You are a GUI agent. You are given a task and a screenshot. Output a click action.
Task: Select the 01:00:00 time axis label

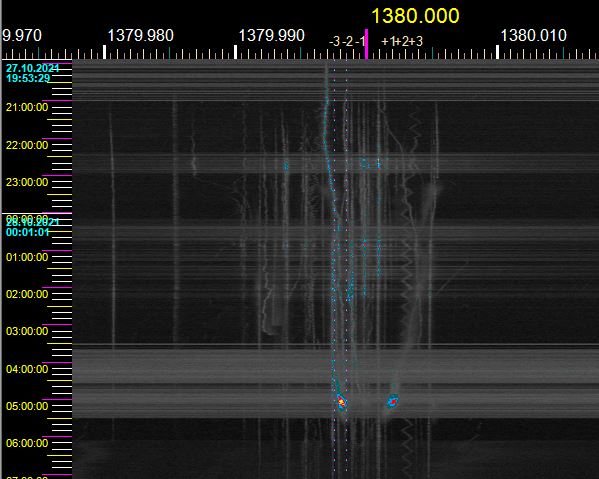point(27,257)
